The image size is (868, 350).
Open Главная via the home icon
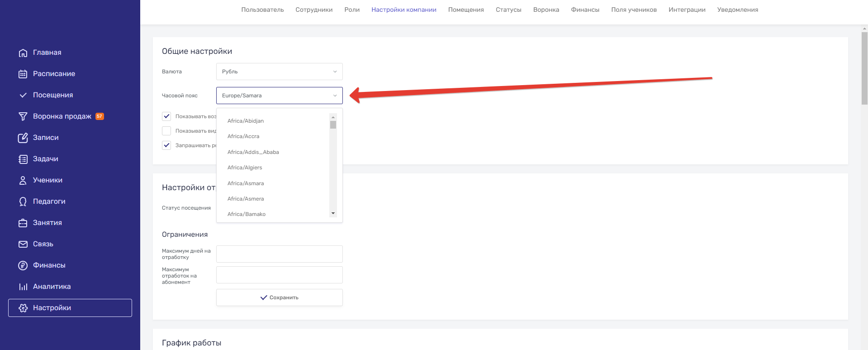23,53
